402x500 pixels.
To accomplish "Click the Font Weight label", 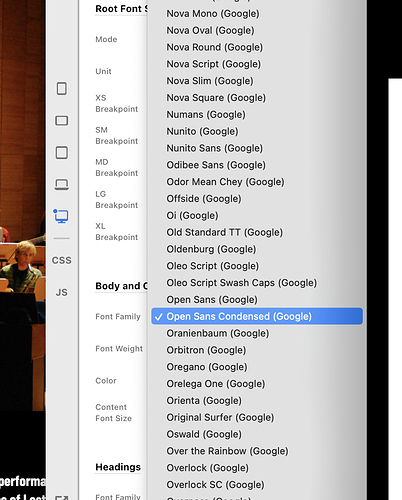I will point(119,349).
